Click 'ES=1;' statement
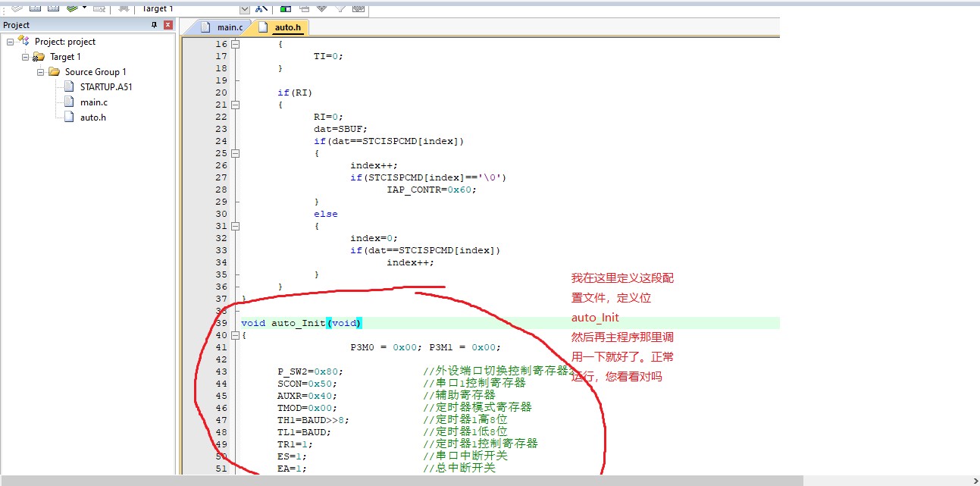980x486 pixels. point(293,456)
